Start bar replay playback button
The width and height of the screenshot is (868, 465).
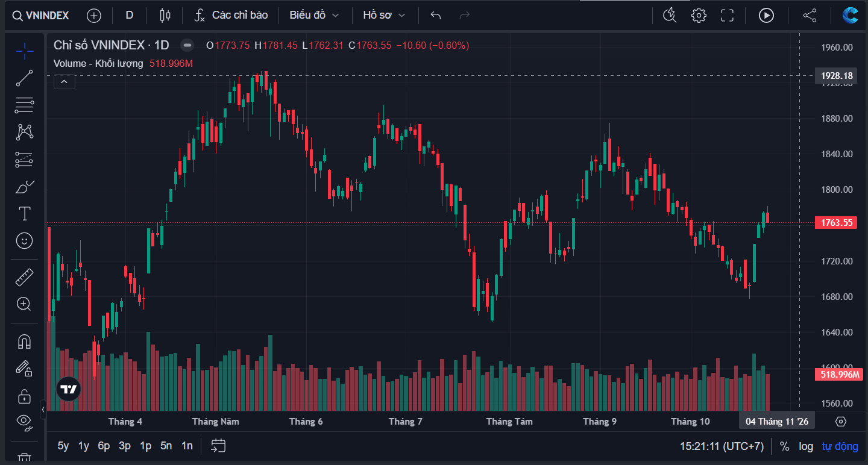(x=766, y=16)
